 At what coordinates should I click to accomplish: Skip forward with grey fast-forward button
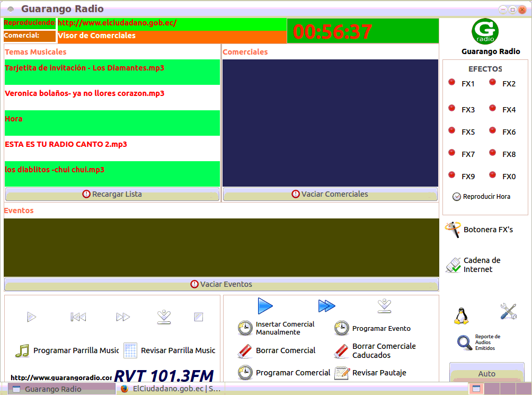pos(123,317)
